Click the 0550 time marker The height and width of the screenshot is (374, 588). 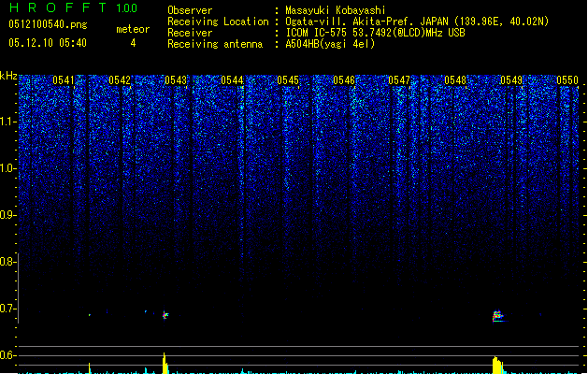(x=567, y=80)
